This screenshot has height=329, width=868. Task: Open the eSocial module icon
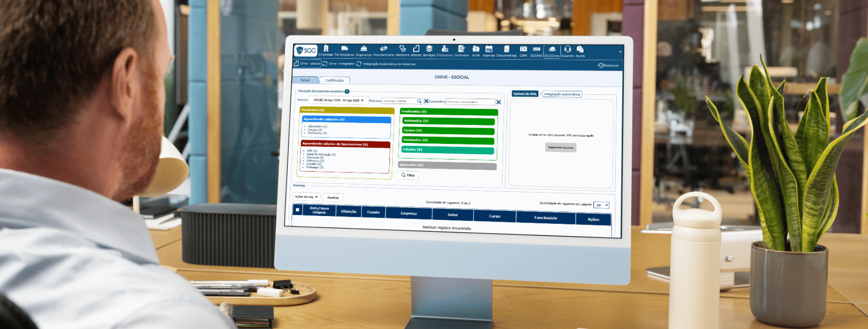(416, 49)
